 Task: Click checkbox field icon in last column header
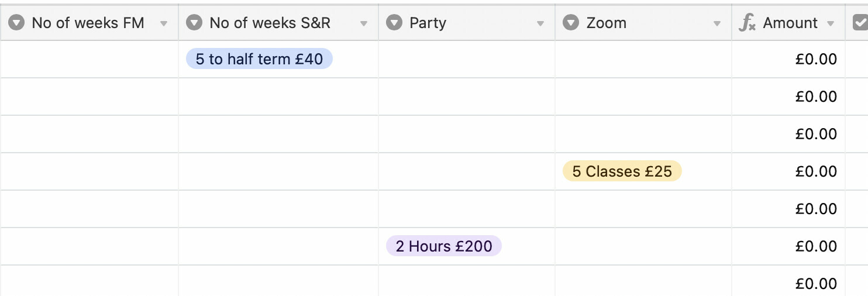(860, 23)
